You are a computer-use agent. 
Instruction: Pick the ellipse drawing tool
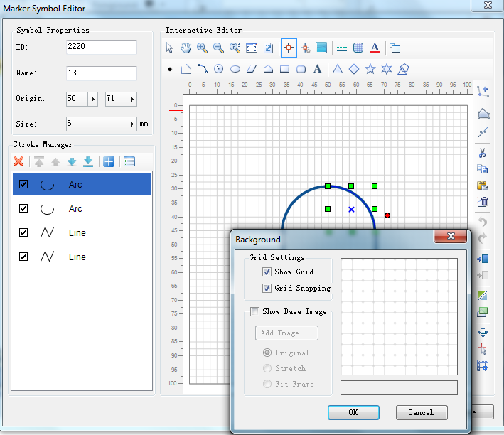[235, 69]
